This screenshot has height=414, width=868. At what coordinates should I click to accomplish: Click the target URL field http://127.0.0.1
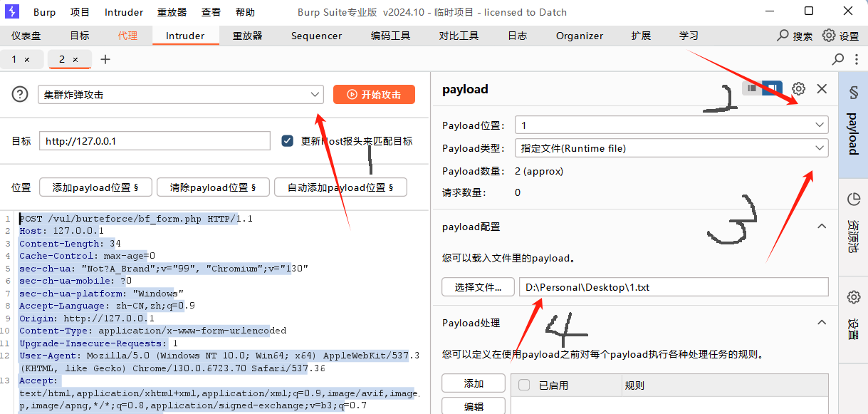155,141
